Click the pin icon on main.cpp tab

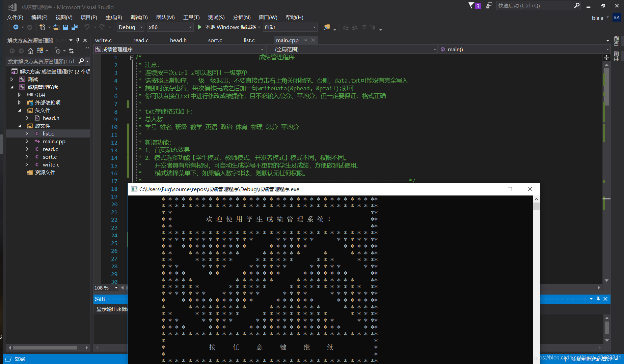click(305, 40)
